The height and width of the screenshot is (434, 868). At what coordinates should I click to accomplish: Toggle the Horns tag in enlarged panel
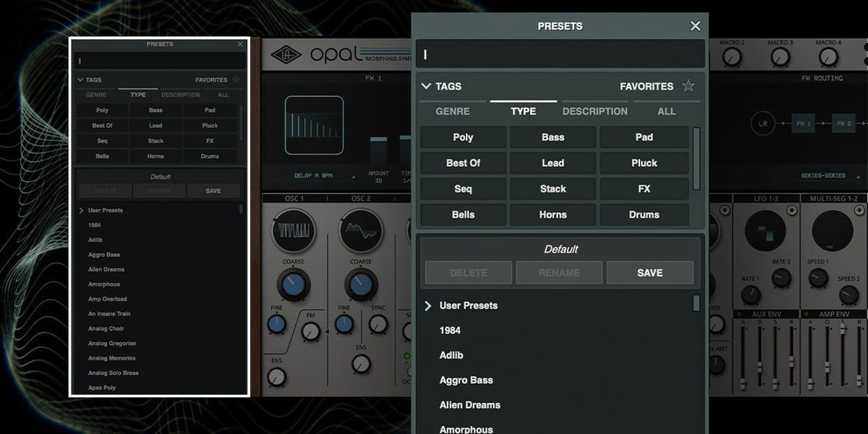pyautogui.click(x=553, y=215)
